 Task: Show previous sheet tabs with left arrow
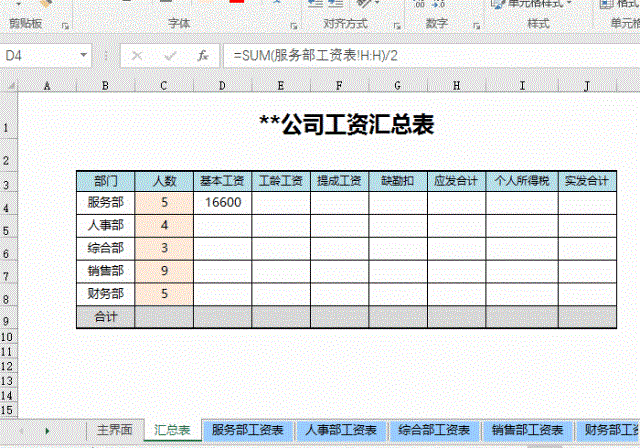pyautogui.click(x=21, y=431)
